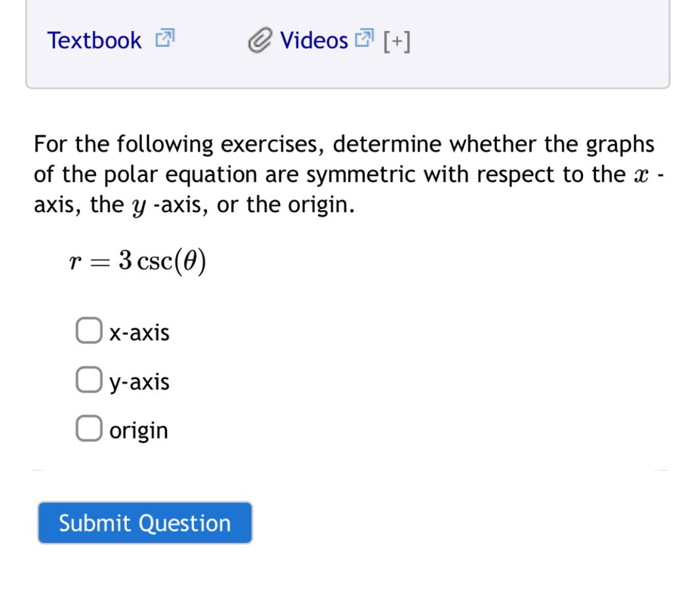Image resolution: width=673 pixels, height=616 pixels.
Task: Click the theta symbol in the equation
Action: (x=190, y=260)
